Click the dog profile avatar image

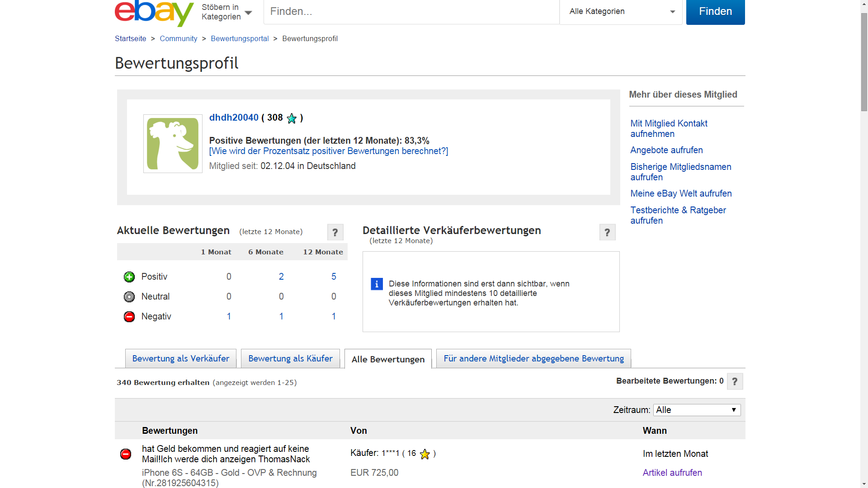pos(173,144)
